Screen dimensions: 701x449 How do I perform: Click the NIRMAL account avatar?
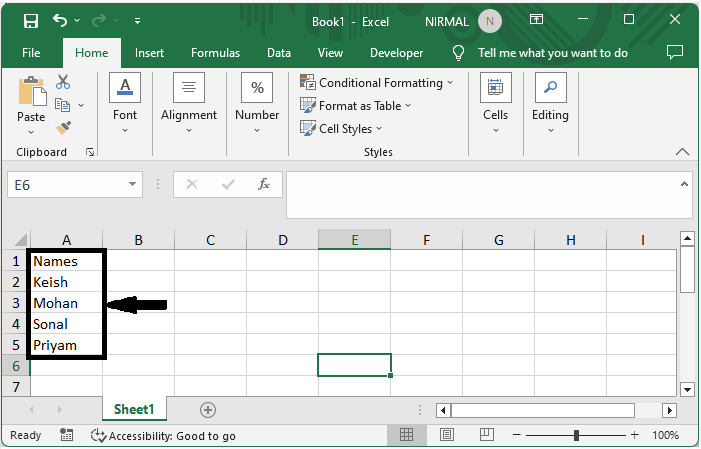point(490,21)
